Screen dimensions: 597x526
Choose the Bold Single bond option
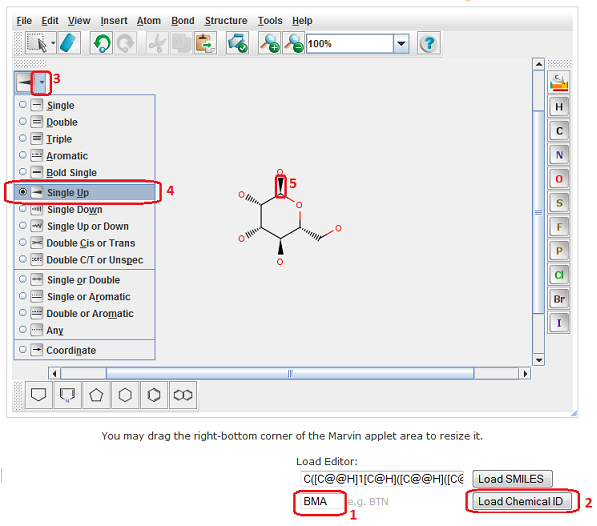(x=85, y=172)
